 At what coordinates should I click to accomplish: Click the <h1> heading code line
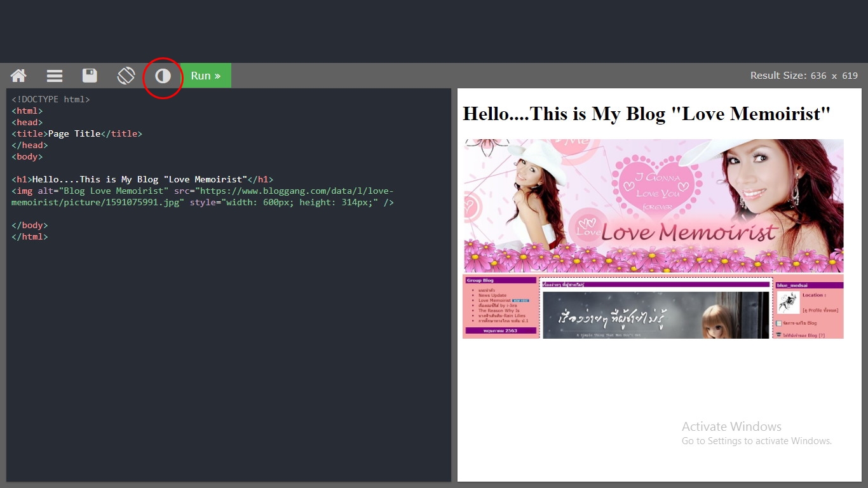pos(142,179)
